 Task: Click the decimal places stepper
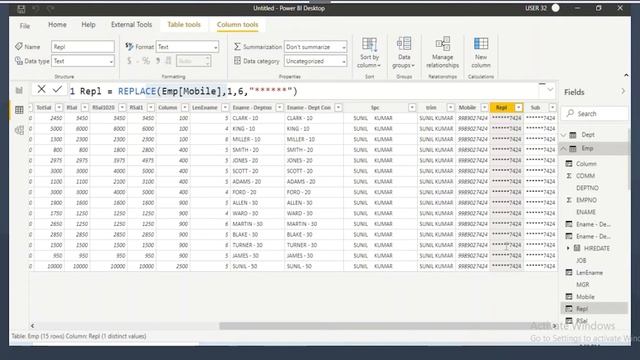[208, 61]
